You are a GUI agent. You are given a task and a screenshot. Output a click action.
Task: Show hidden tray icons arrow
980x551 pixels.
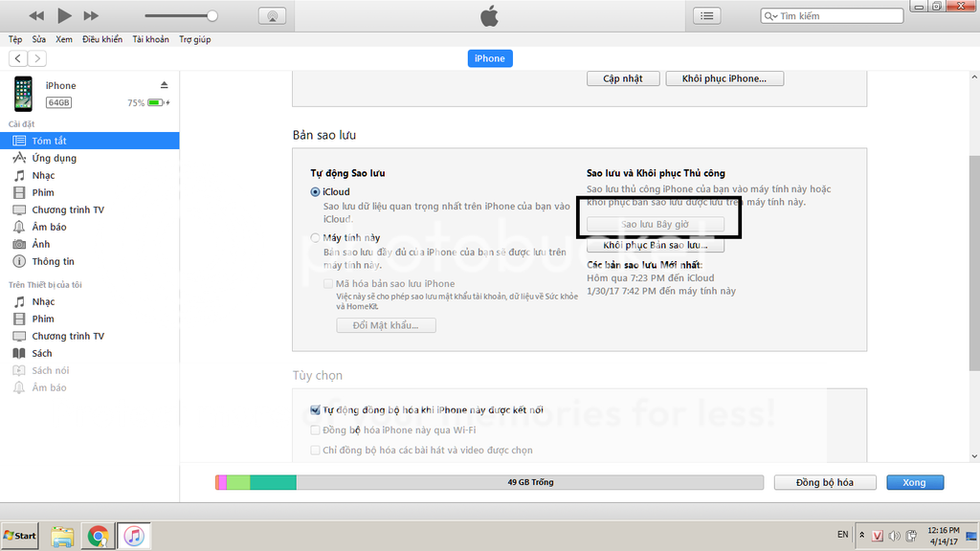click(x=862, y=536)
